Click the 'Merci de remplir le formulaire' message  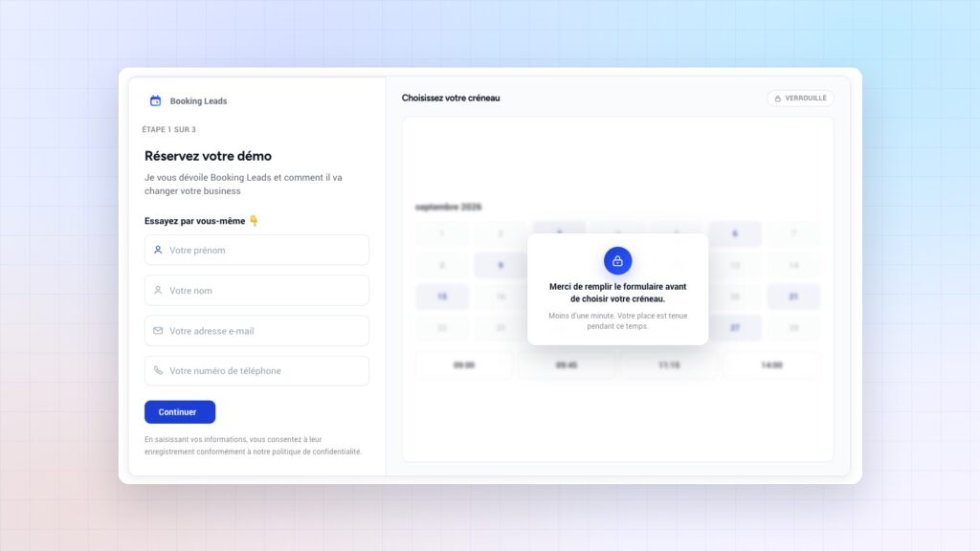617,293
